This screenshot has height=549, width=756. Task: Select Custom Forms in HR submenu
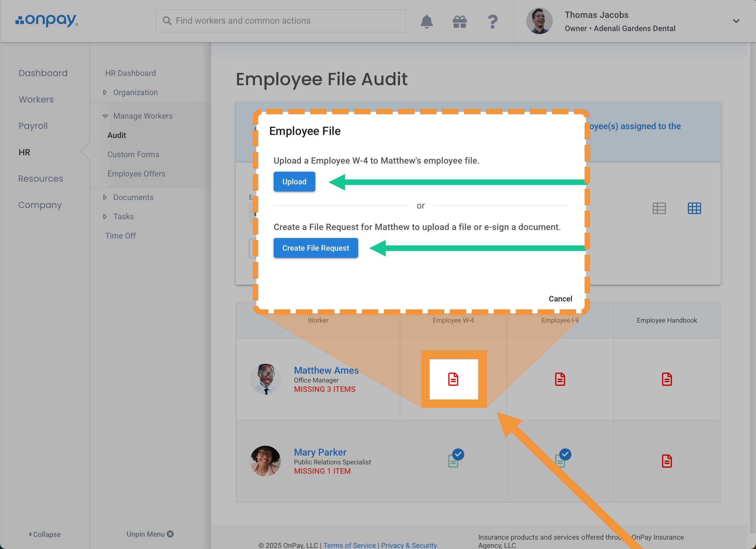133,154
